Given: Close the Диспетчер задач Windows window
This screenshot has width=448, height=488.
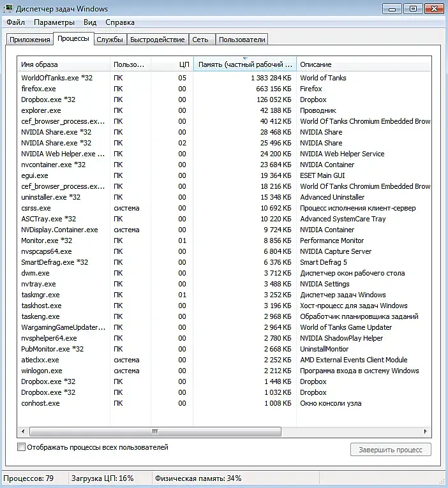Looking at the screenshot, I should coord(434,9).
